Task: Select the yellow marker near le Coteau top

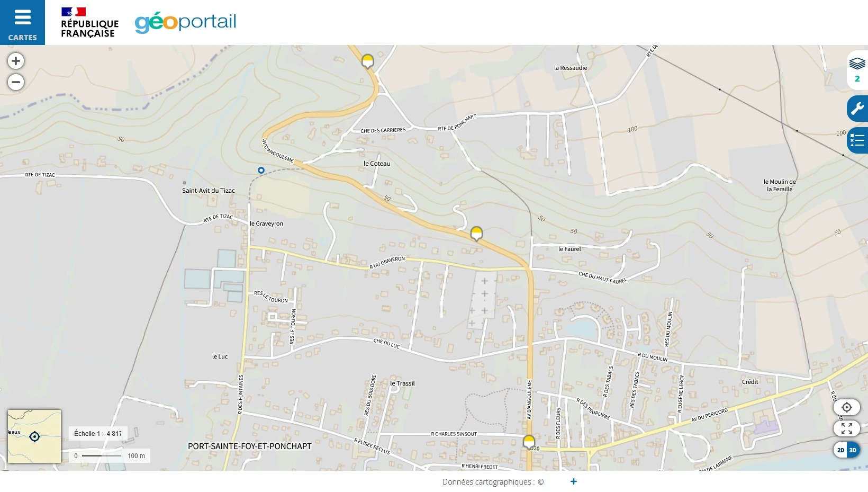Action: click(x=368, y=61)
